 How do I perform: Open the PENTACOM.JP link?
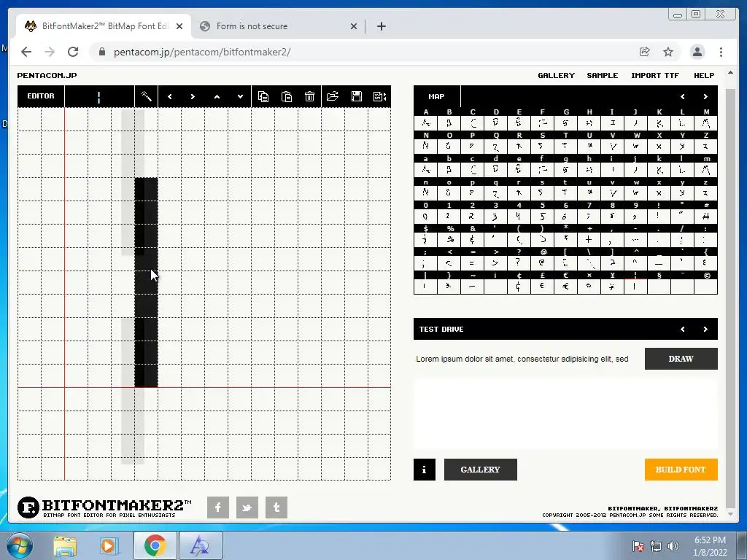47,75
